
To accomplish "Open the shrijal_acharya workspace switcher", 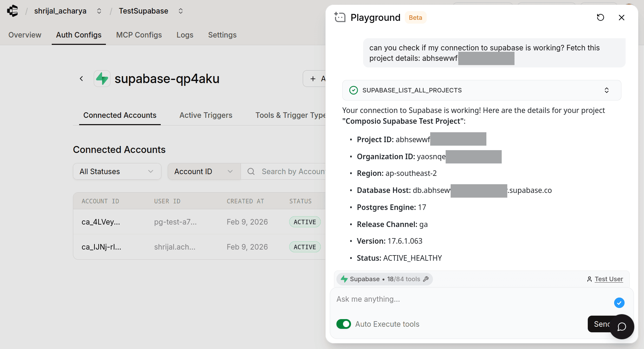I will coord(99,11).
